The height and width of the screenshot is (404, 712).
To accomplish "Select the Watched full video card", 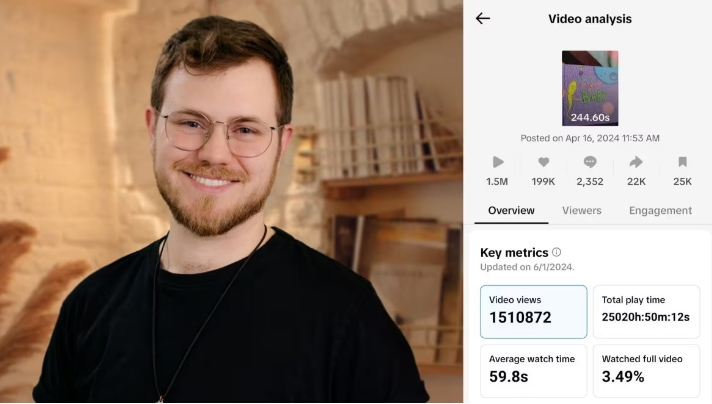I will point(646,371).
